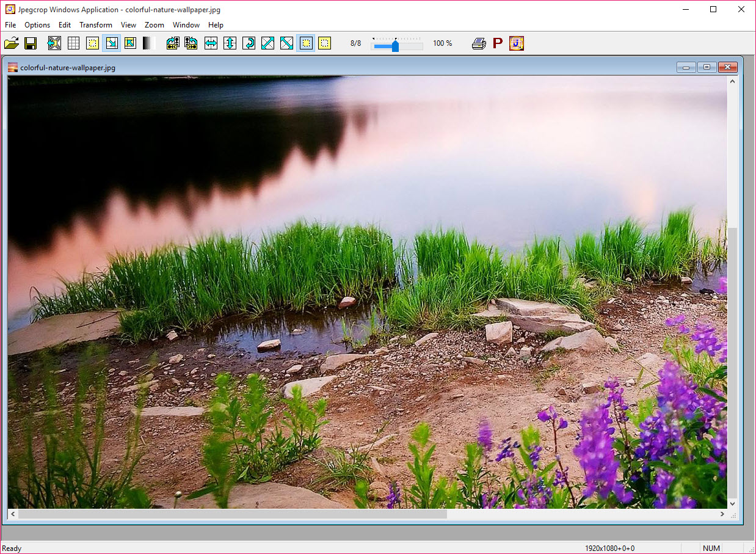Click the horizontal flip icon
Image resolution: width=756 pixels, height=554 pixels.
(211, 43)
